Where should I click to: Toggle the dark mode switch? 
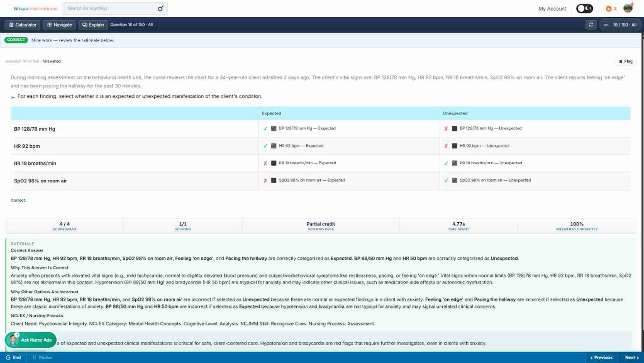click(585, 8)
